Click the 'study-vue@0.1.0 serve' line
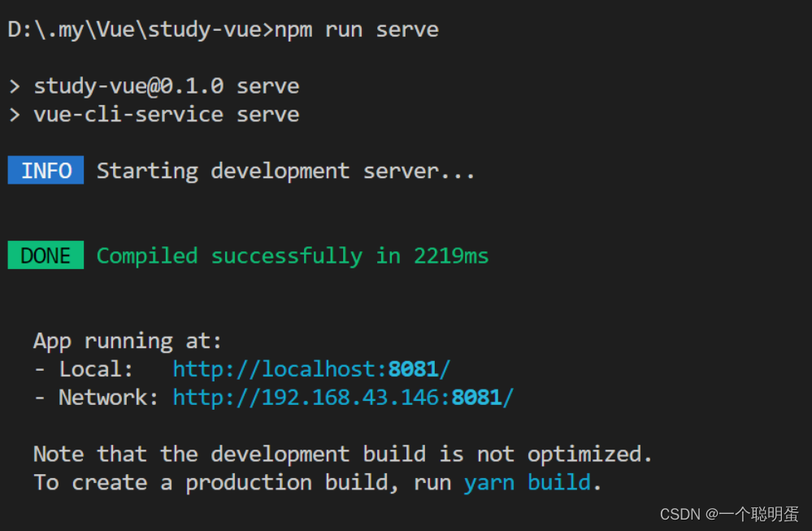This screenshot has height=531, width=812. tap(167, 86)
